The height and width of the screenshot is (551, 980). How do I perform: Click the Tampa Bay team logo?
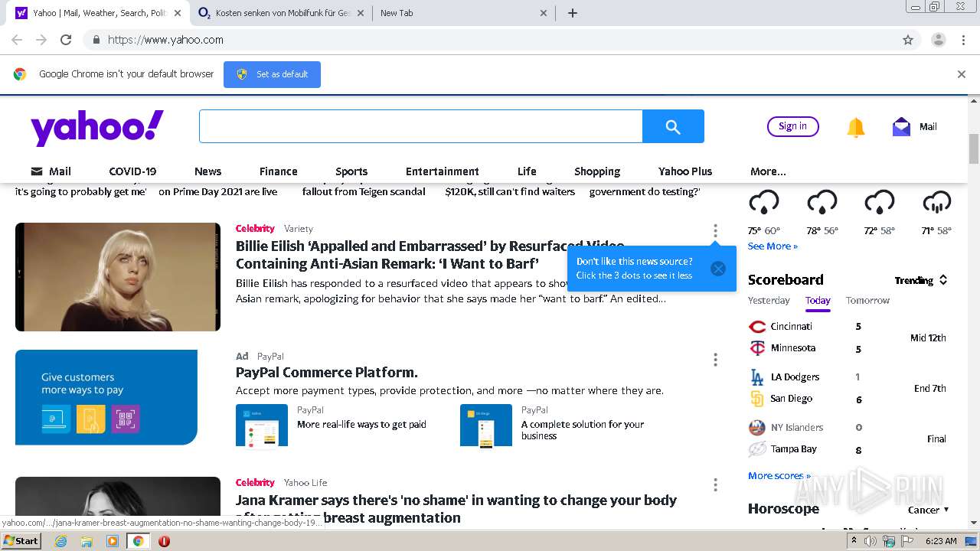(757, 449)
